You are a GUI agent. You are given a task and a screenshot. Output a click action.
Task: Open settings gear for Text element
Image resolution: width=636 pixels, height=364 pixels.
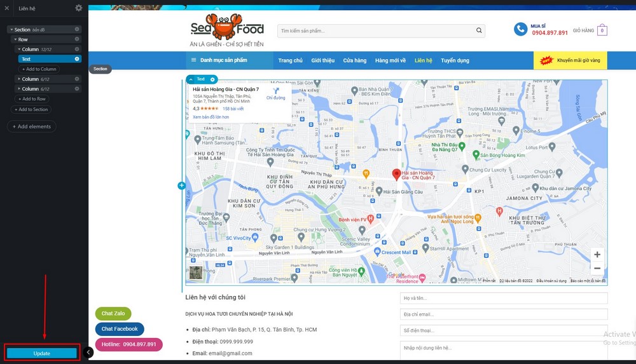[77, 59]
